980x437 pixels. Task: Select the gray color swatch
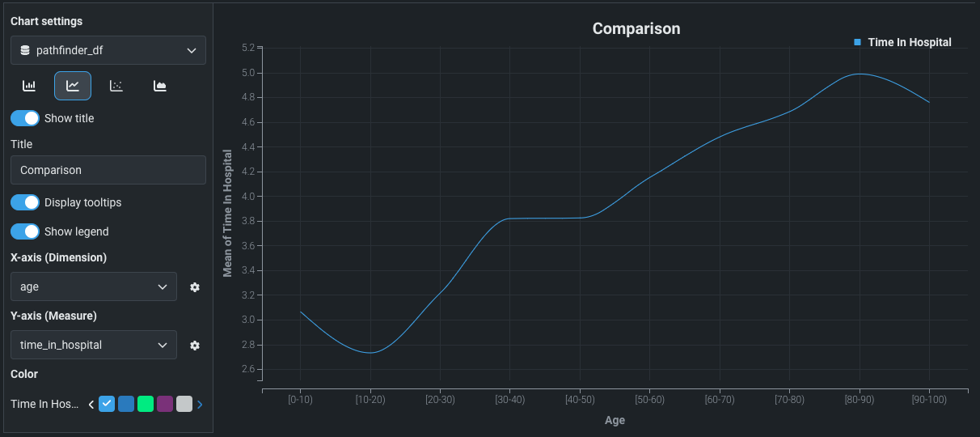click(184, 404)
